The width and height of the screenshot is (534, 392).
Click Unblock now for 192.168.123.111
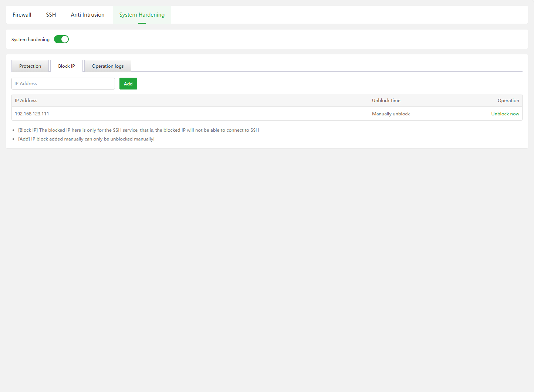(x=505, y=114)
